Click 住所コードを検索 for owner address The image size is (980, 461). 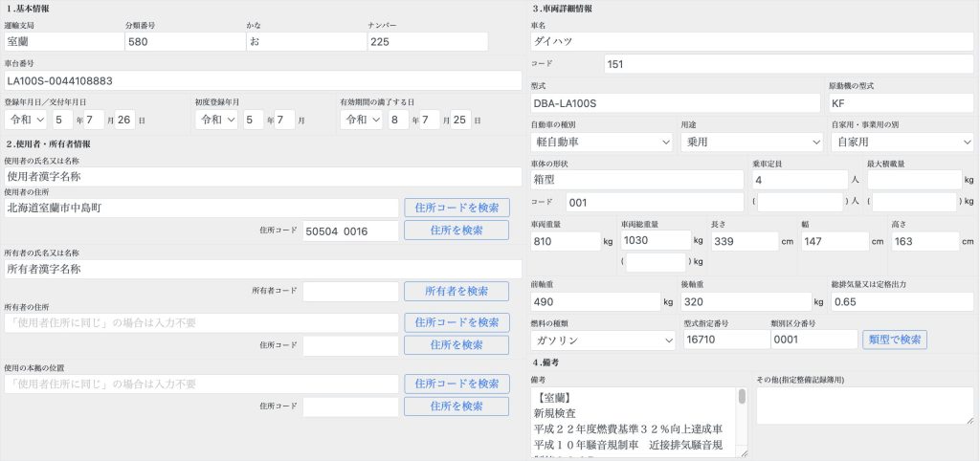click(x=457, y=323)
